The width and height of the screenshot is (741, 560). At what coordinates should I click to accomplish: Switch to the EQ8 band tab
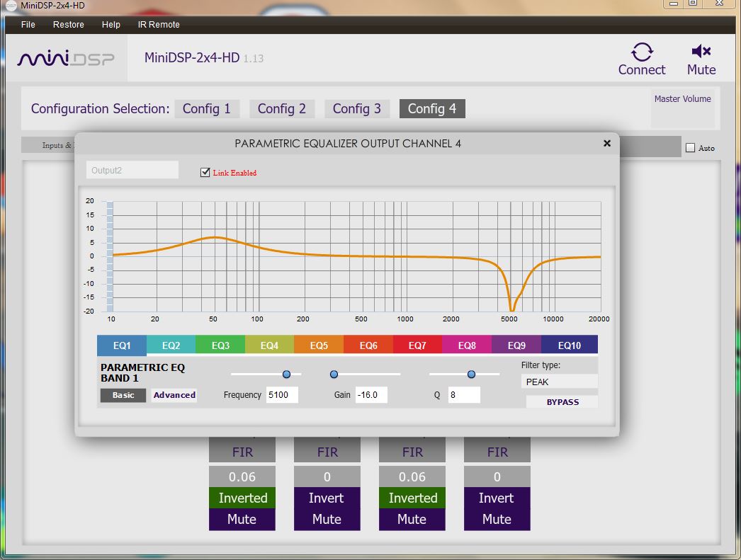click(467, 345)
